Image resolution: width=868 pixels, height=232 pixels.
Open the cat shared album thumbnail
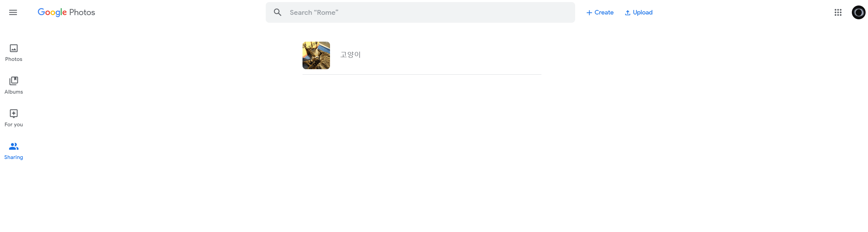pos(316,55)
